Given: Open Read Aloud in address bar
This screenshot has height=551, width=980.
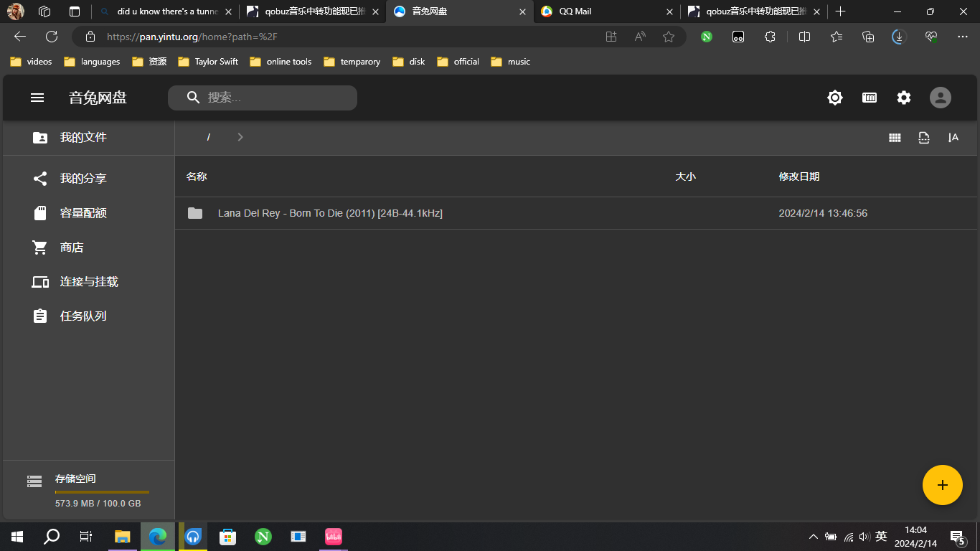Looking at the screenshot, I should tap(640, 37).
